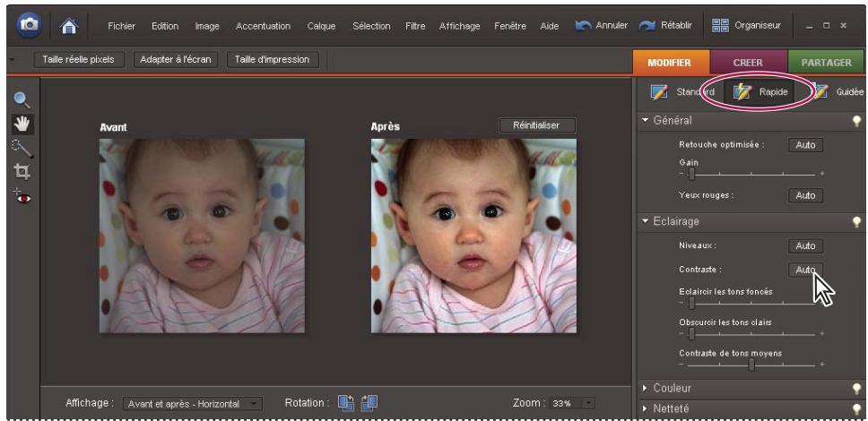Viewport: 868px width, 421px height.
Task: Click Obscurcir les tons clairs slider handle
Action: (691, 333)
